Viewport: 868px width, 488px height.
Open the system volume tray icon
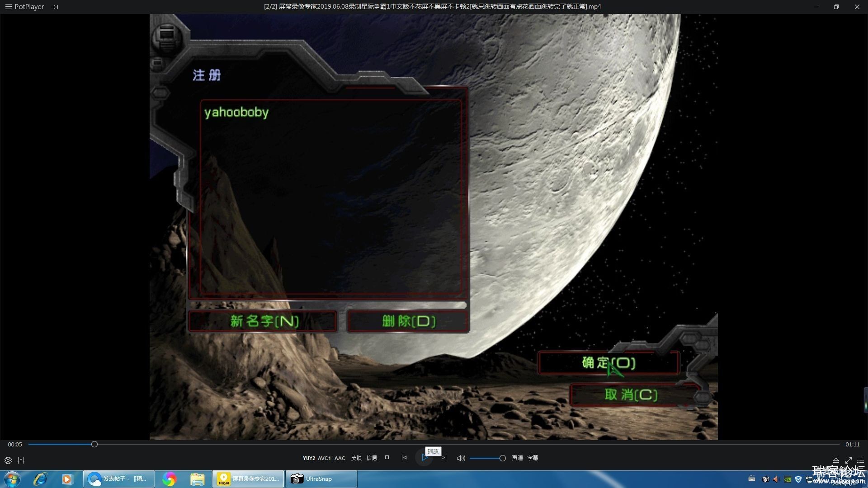coord(776,479)
